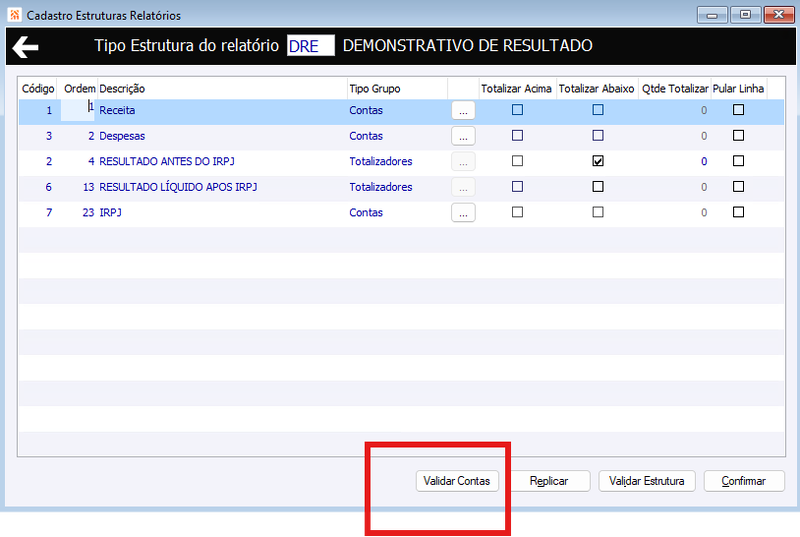The image size is (800, 537).
Task: Maximize the Cadastro Estruturas Relatórios window
Action: pos(745,15)
